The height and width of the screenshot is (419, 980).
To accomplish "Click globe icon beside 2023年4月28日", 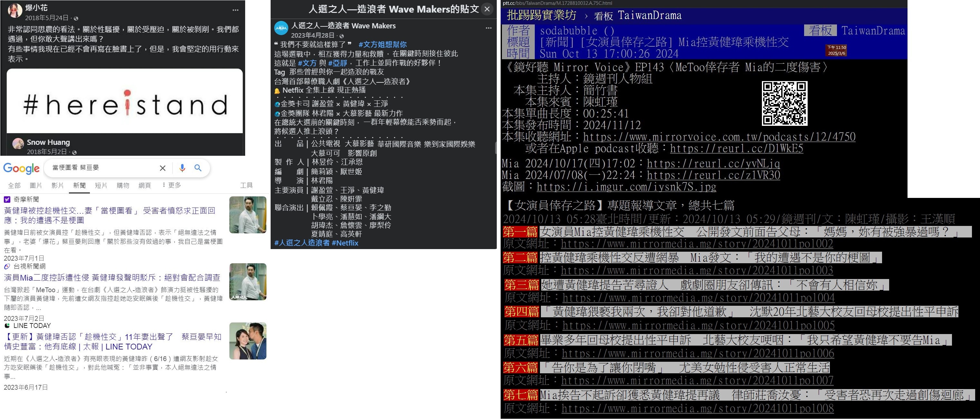I will tap(341, 36).
